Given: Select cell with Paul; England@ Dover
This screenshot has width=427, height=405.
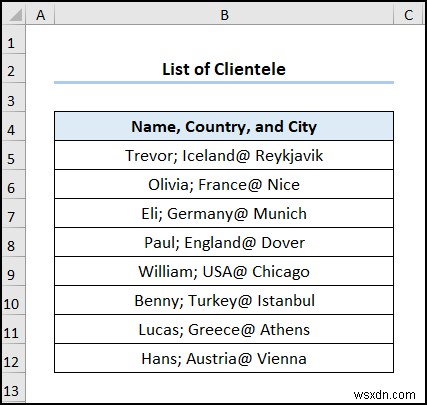Looking at the screenshot, I should [x=224, y=242].
